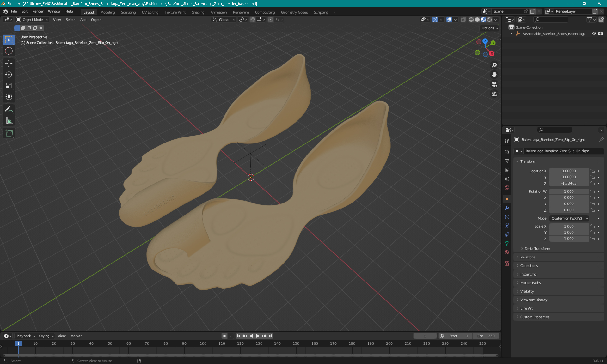Click the outliner search field
Screen dimensions: 607x364
(x=550, y=20)
